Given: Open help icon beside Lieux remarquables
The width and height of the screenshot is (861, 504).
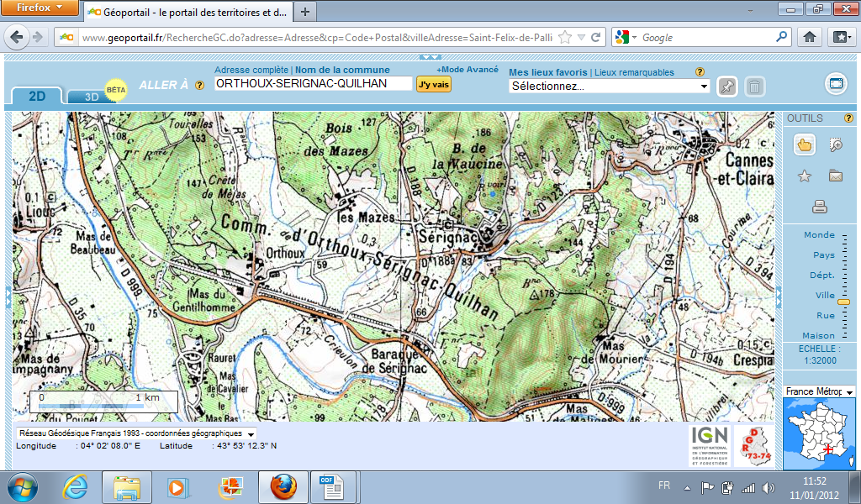Looking at the screenshot, I should 700,72.
